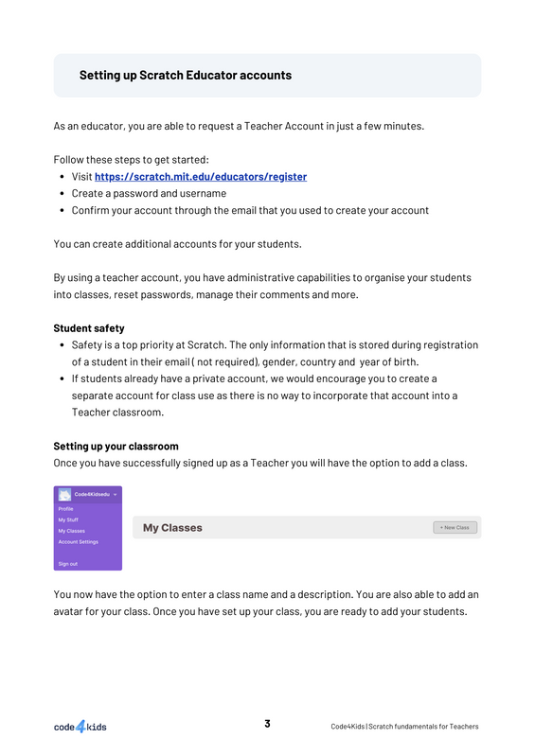Click the number 4 in code4kids logo
The image size is (535, 756).
point(80,727)
